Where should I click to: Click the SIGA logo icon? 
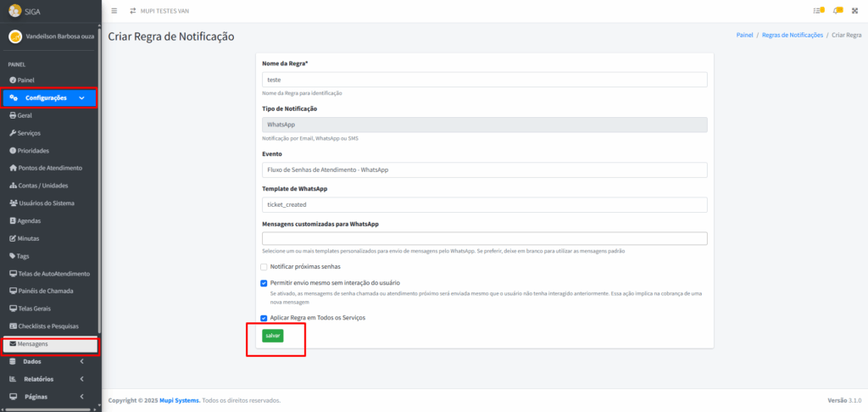[14, 10]
